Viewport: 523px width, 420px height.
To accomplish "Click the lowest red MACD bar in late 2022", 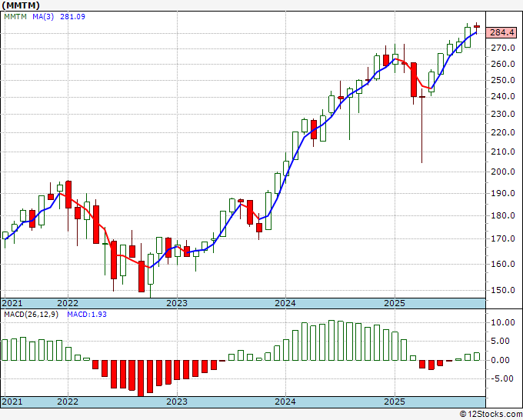I will pos(141,378).
